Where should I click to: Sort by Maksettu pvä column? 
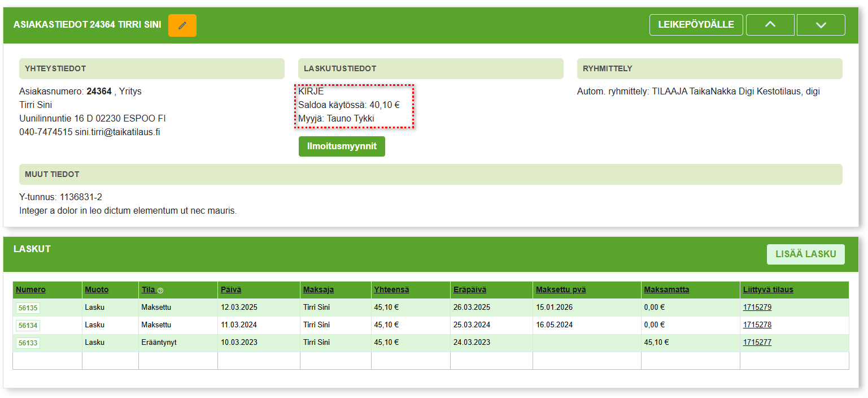(560, 290)
